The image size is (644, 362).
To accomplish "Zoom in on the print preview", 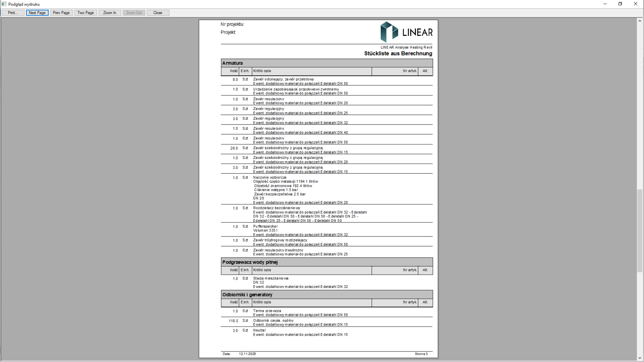I will pos(109,13).
